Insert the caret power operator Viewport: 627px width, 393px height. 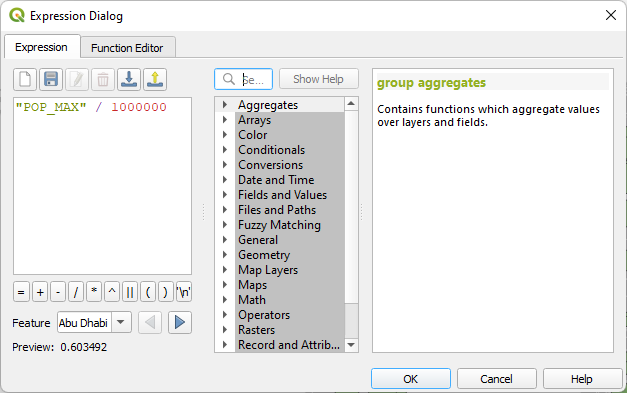pos(112,292)
